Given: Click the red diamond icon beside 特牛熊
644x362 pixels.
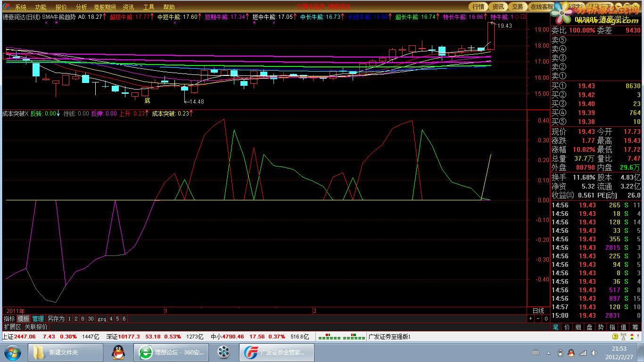Looking at the screenshot, I should pos(517,16).
